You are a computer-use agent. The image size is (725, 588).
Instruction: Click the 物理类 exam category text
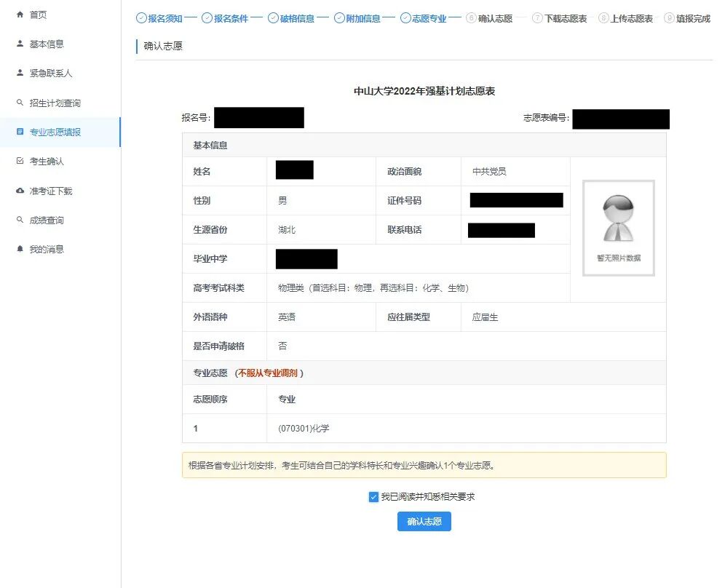pos(373,288)
